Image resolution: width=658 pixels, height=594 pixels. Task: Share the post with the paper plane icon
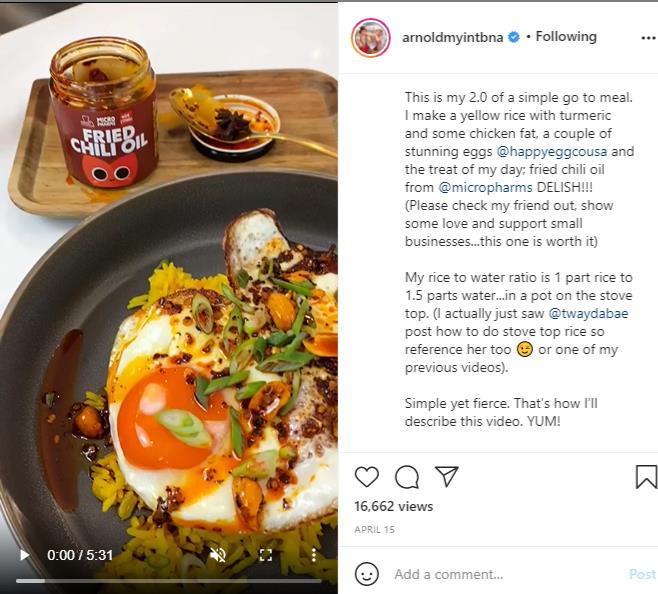point(446,477)
